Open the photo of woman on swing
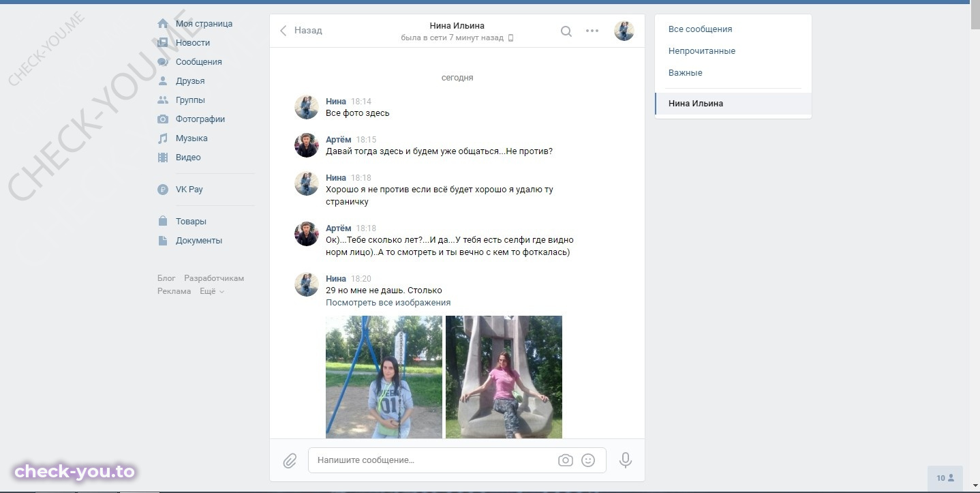Screen dimensions: 980x493 [384, 377]
